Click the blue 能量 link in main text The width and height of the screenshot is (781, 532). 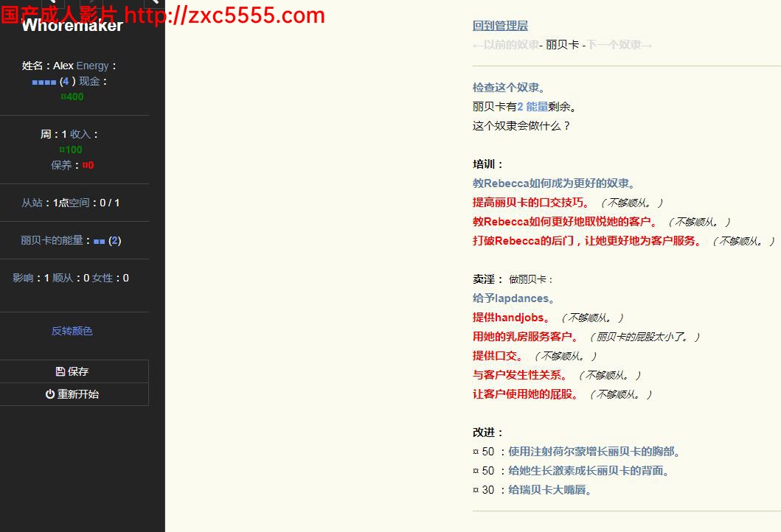[x=537, y=107]
